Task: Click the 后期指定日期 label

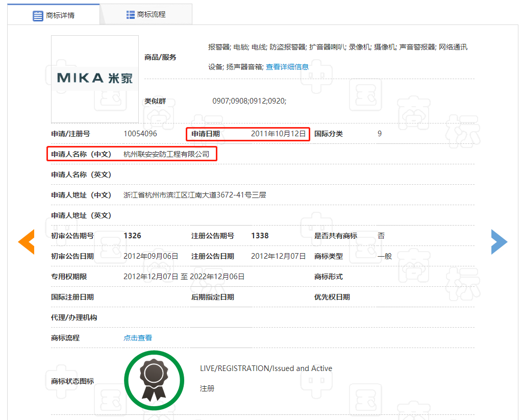Action: tap(212, 297)
